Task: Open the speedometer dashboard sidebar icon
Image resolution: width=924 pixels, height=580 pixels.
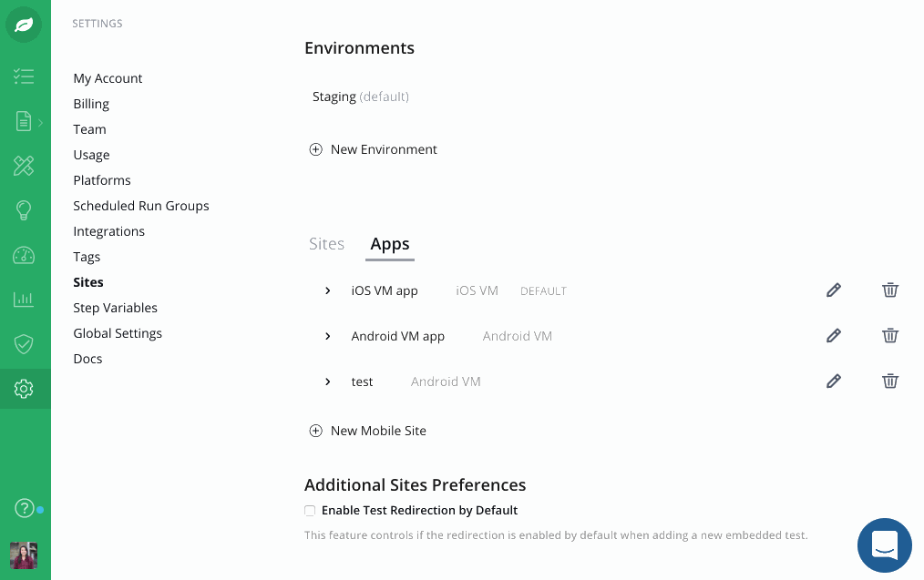Action: (x=24, y=255)
